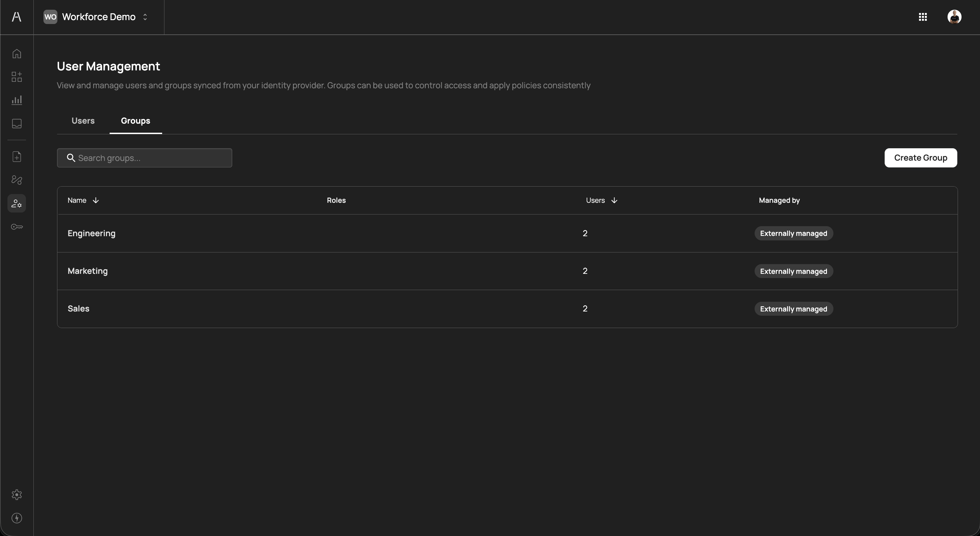980x536 pixels.
Task: Open the apps grid icon top right
Action: pos(923,17)
